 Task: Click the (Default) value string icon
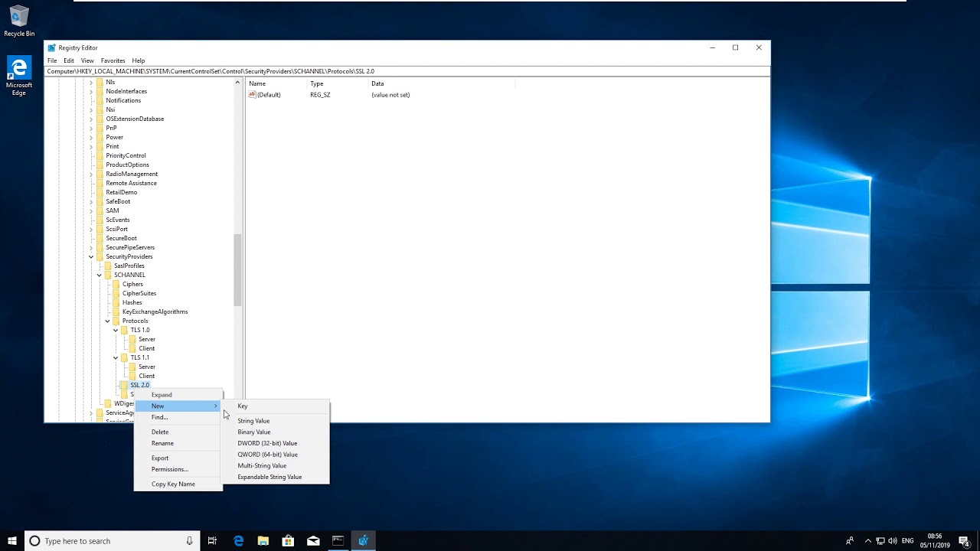(x=252, y=95)
